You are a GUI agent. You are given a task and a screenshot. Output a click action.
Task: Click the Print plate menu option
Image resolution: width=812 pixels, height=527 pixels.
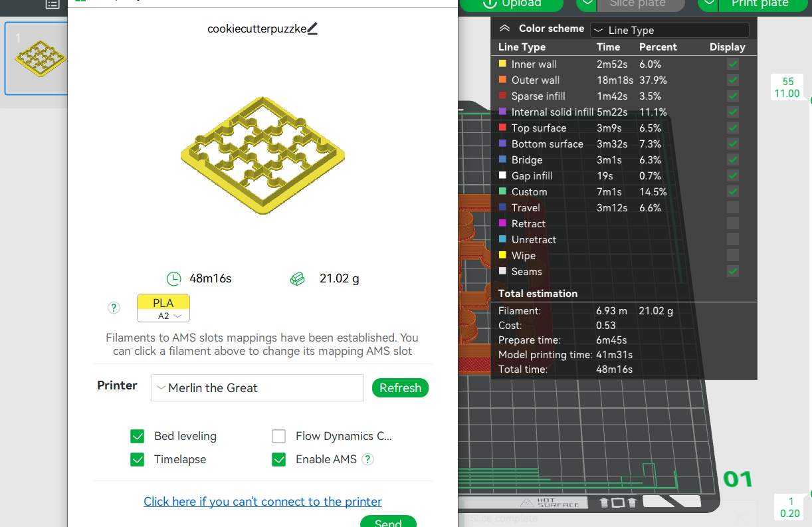pos(761,4)
